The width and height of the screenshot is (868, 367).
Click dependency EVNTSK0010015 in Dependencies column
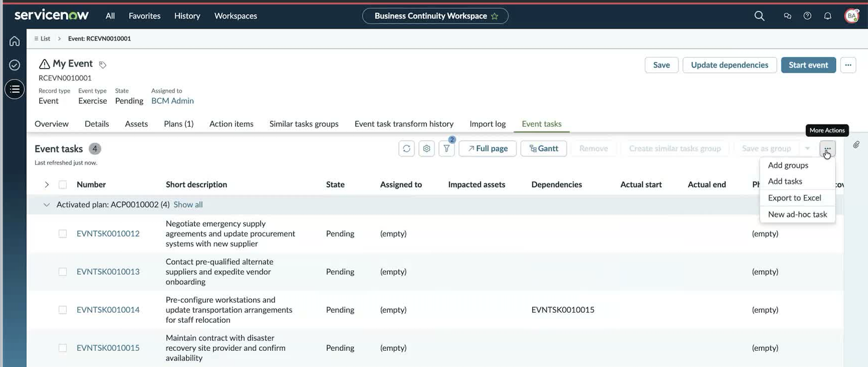(562, 310)
